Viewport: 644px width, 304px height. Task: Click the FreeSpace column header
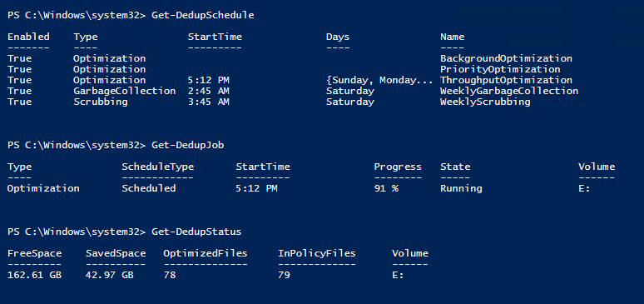coord(34,253)
